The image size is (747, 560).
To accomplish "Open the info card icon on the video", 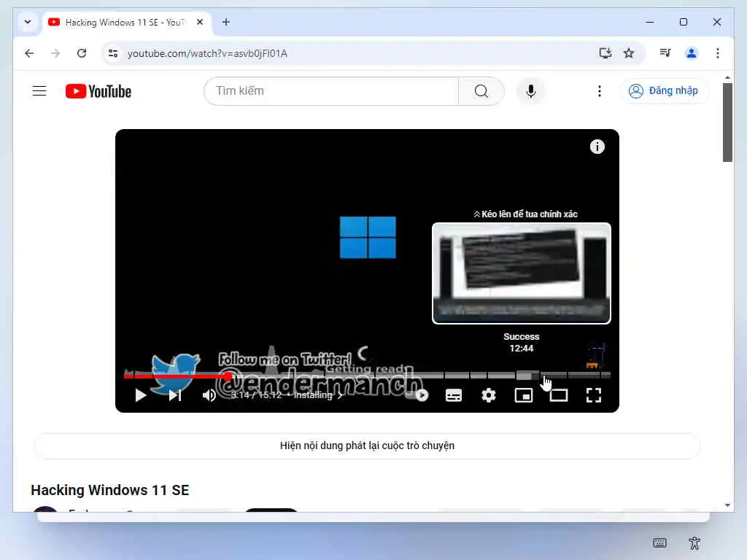I will click(x=597, y=147).
